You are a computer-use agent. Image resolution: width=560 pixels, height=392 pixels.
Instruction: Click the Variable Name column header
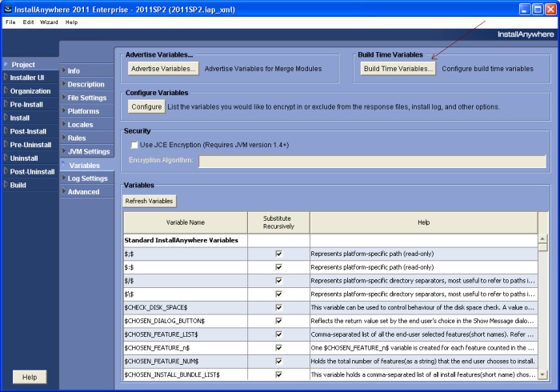186,222
